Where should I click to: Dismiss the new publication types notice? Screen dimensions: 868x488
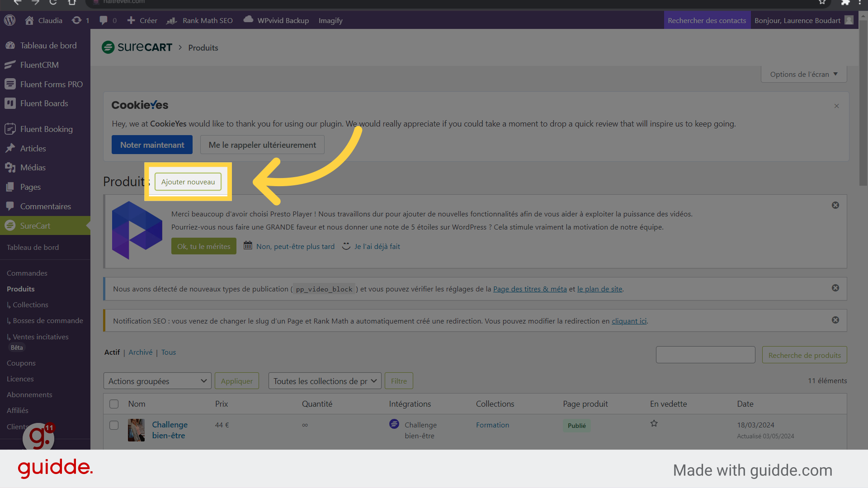click(835, 288)
